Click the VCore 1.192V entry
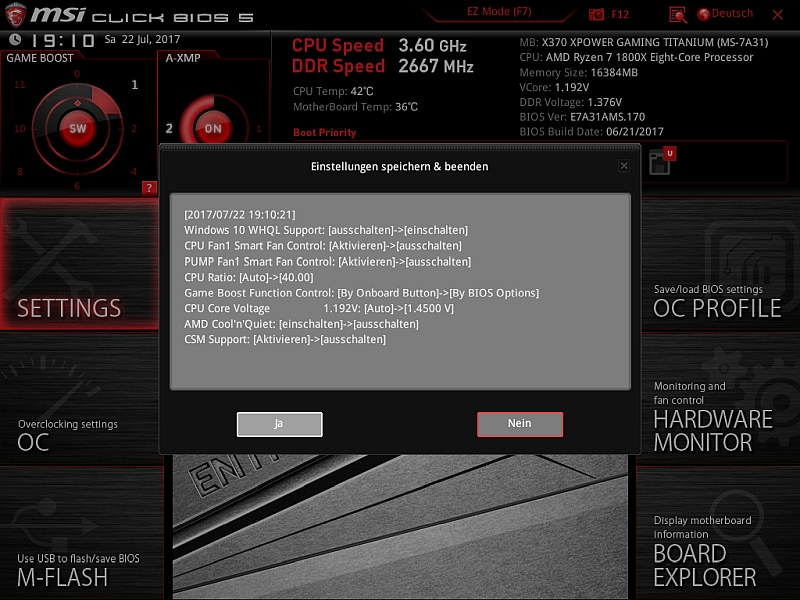 coord(554,87)
